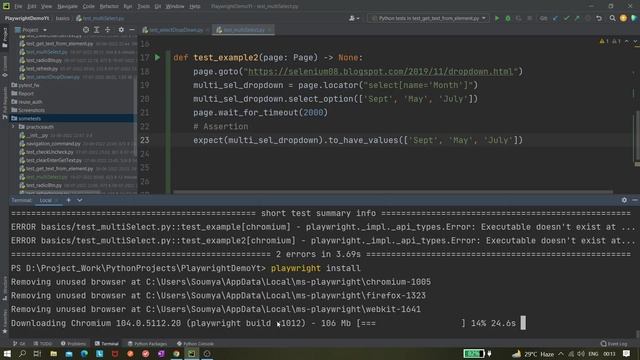Select the test_multiSelect.py editor tab
Image resolution: width=640 pixels, height=360 pixels.
click(x=243, y=30)
